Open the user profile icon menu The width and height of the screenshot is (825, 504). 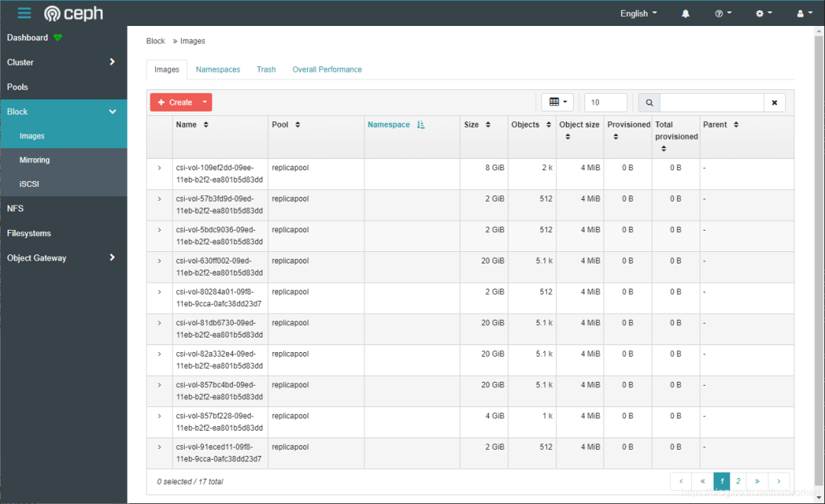(804, 14)
